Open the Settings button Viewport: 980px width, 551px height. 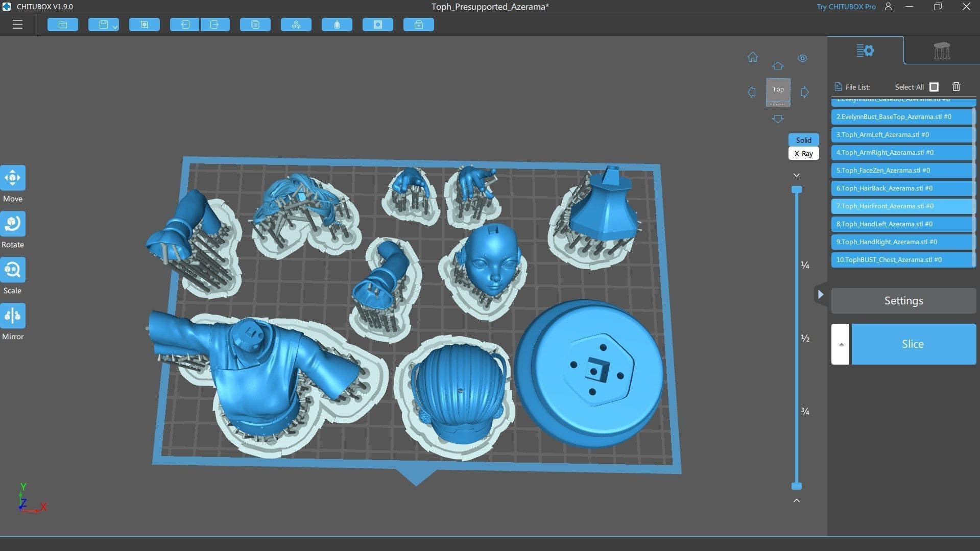tap(903, 301)
